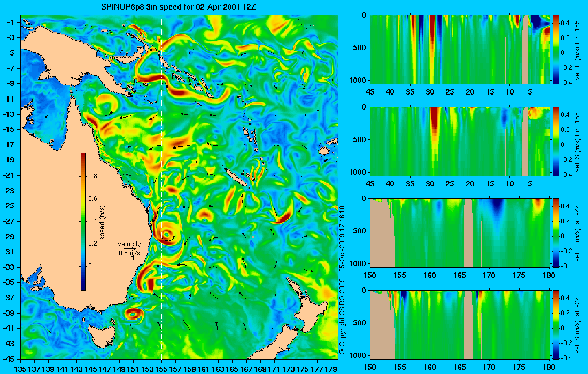Click the '© Copyright CSIRO 2009' text

[x=342, y=317]
